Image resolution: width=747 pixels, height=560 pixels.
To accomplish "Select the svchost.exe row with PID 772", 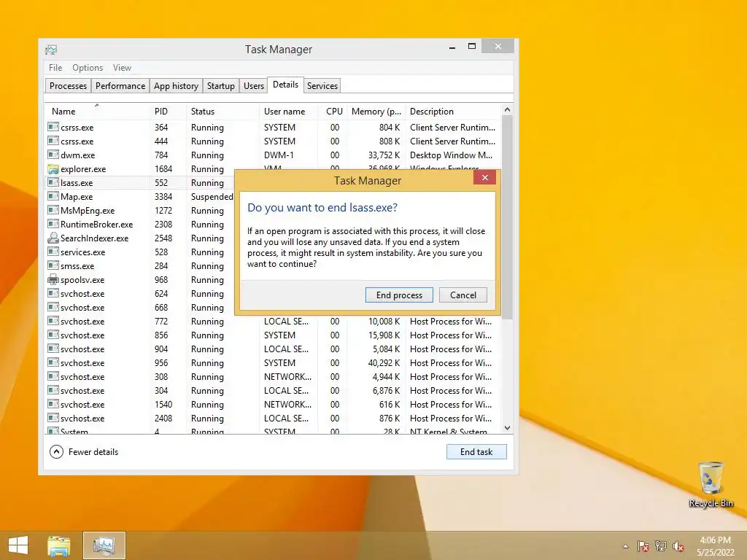I will click(273, 321).
